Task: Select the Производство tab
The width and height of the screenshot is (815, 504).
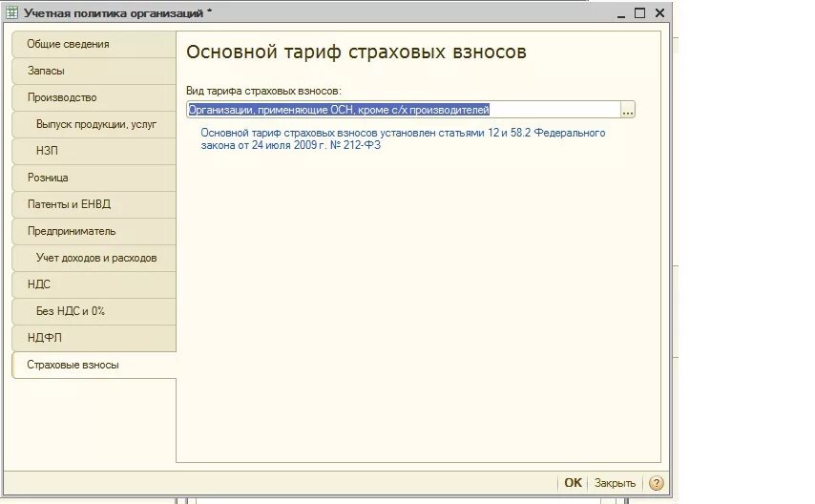Action: [x=94, y=97]
